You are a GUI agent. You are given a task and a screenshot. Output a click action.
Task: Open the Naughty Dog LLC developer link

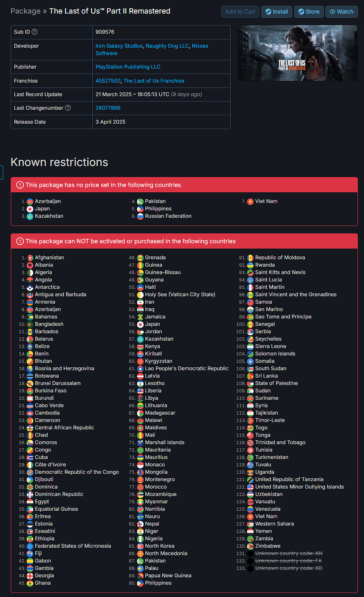tap(167, 46)
